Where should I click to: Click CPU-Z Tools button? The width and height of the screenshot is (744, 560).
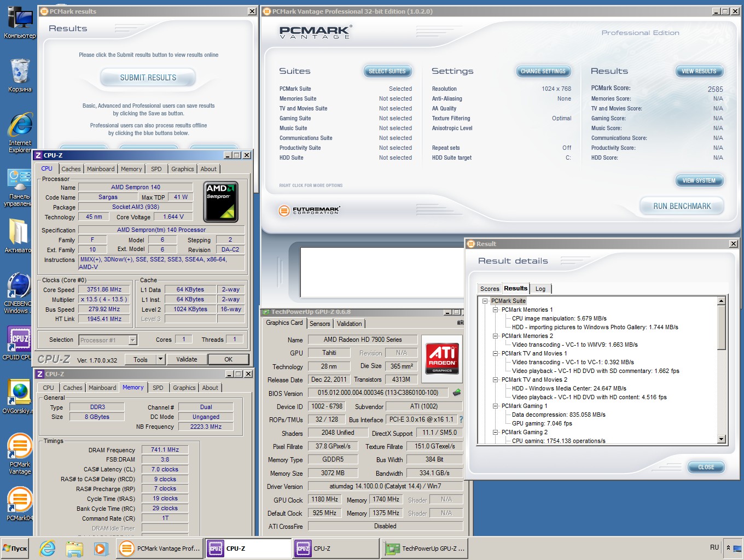pos(141,359)
